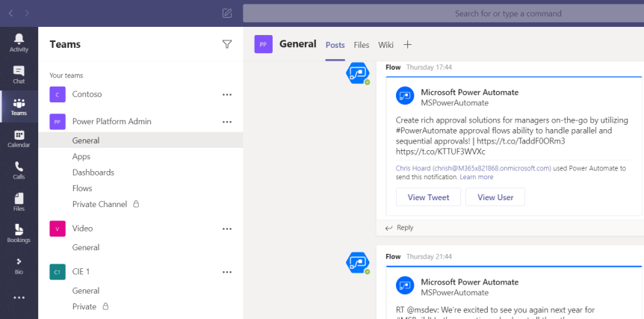Click the filter teams funnel icon
Viewport: 644px width, 319px height.
(x=227, y=44)
